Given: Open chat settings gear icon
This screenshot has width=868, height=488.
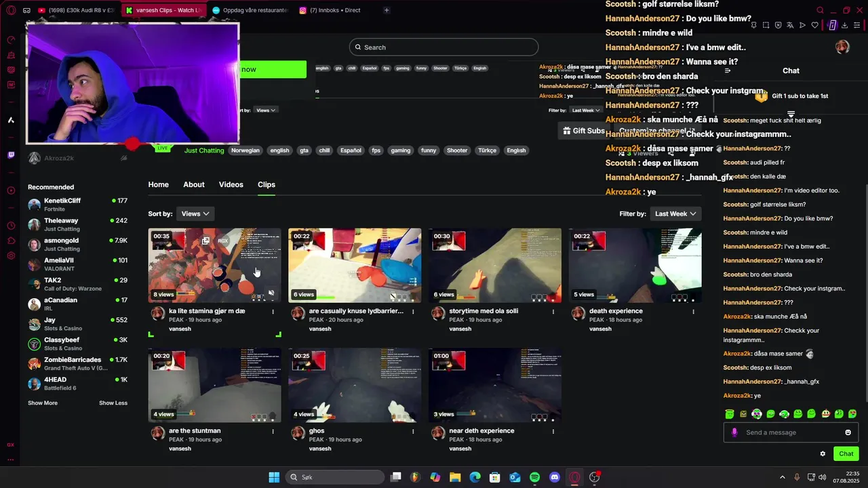Looking at the screenshot, I should pyautogui.click(x=823, y=454).
